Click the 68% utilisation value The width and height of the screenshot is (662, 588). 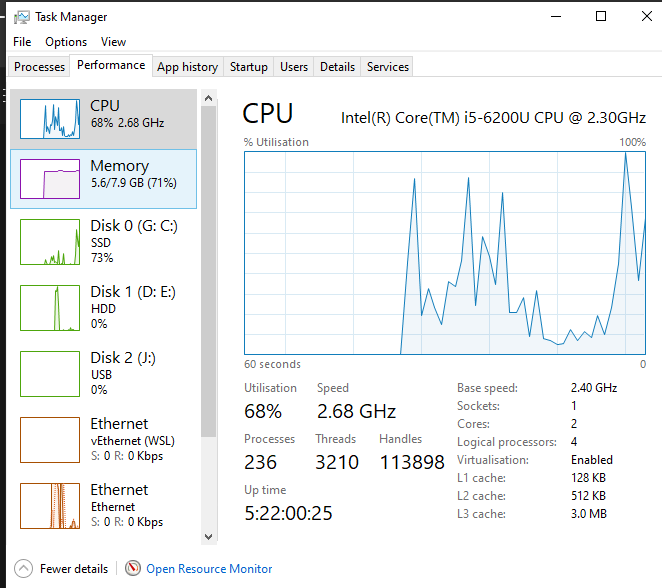pos(263,411)
